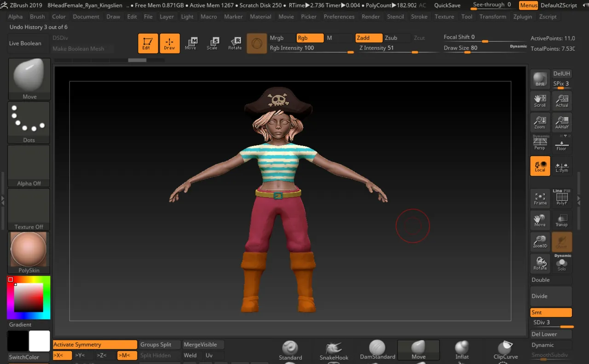Toggle Activate Symmetry
589x364 pixels.
[x=95, y=345]
